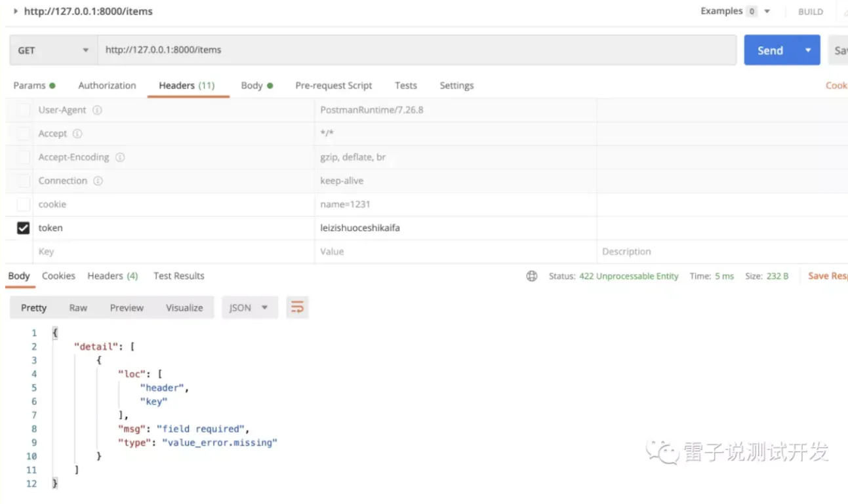This screenshot has width=848, height=504.
Task: Click the Send button
Action: click(771, 50)
